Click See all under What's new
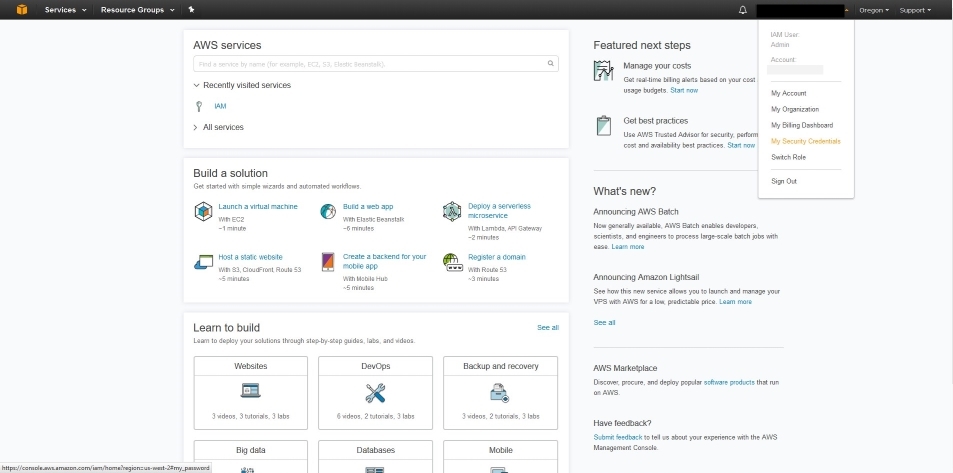Screen dimensions: 953x473 [604, 323]
